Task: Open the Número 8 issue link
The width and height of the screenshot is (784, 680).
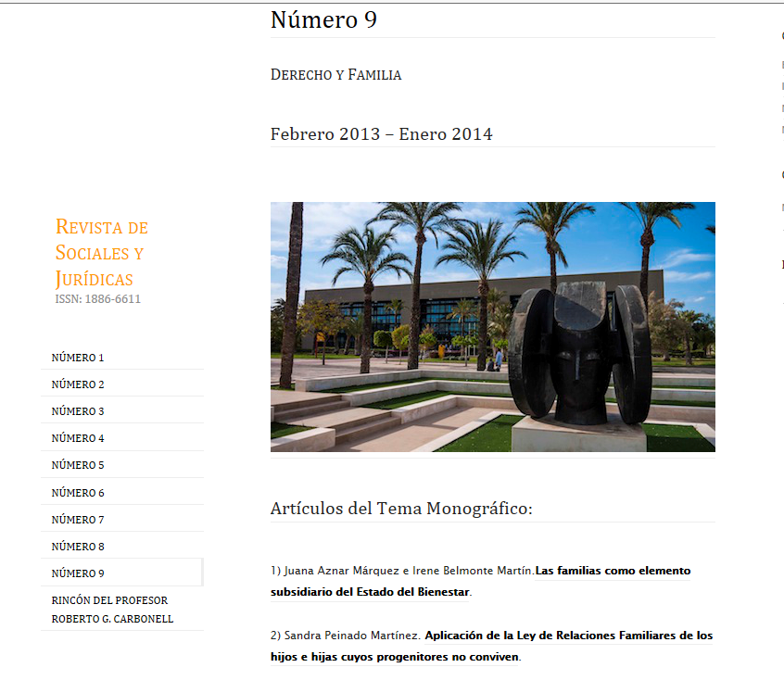Action: [78, 547]
